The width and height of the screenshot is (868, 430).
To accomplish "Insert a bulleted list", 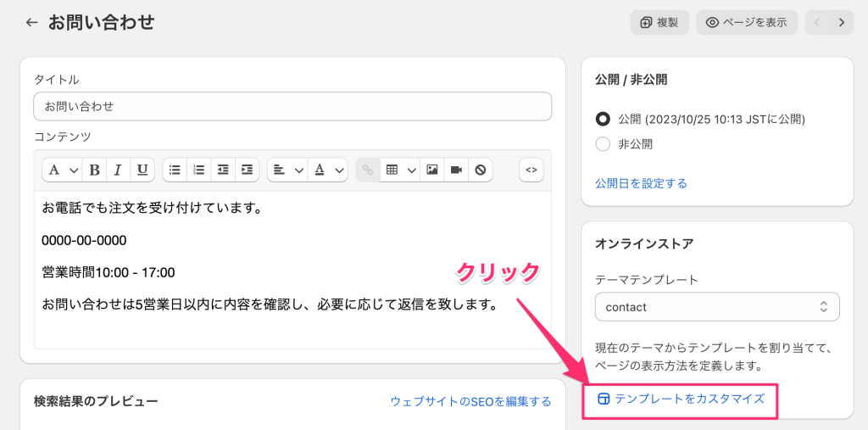I will tap(175, 170).
